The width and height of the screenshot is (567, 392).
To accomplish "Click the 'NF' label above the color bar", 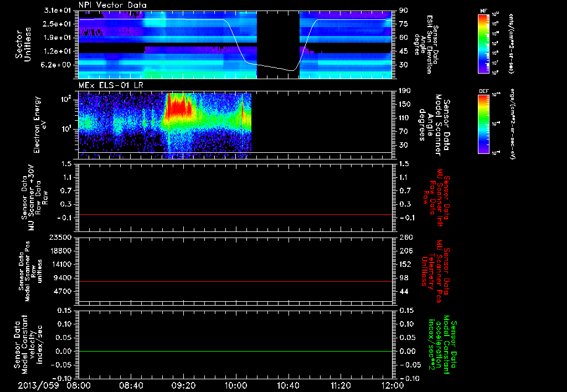I will pos(483,11).
